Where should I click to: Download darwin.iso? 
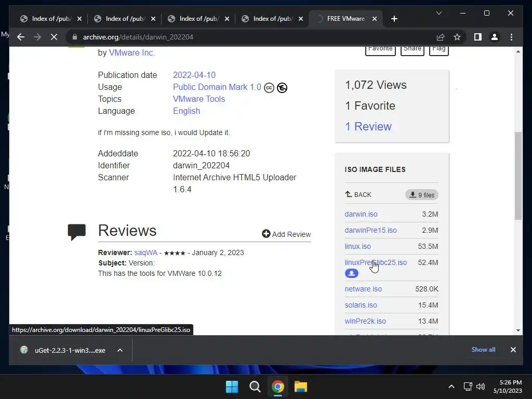[x=361, y=214]
